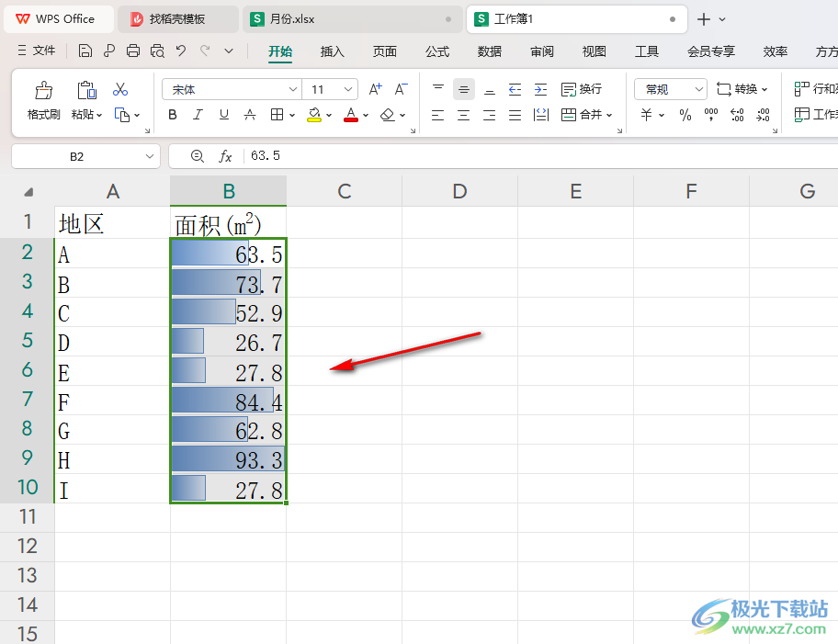Viewport: 838px width, 644px height.
Task: Decrease decimal places icon
Action: pyautogui.click(x=763, y=114)
